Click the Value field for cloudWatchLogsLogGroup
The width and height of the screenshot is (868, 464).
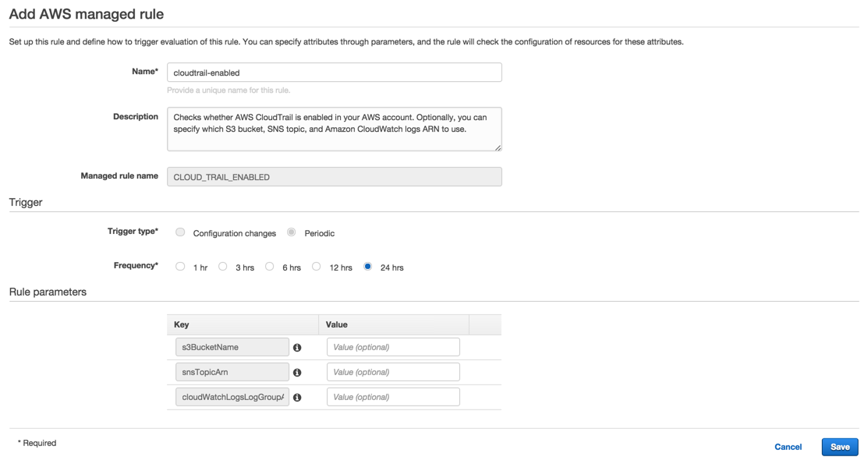pos(393,396)
